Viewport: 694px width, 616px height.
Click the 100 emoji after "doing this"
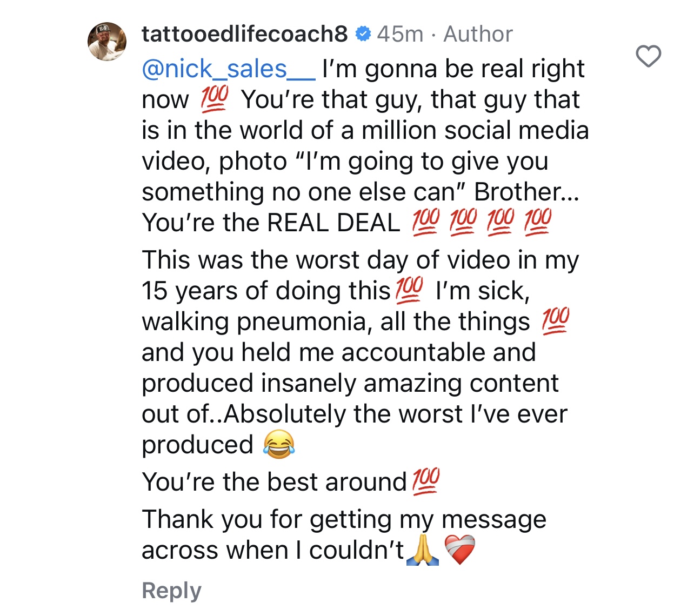tap(409, 291)
